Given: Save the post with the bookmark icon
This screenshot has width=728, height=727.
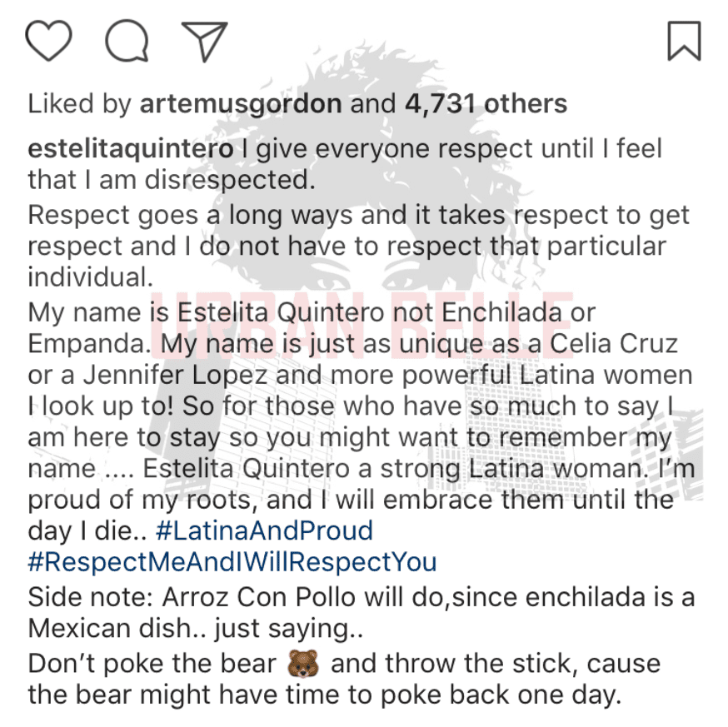Looking at the screenshot, I should [x=684, y=41].
